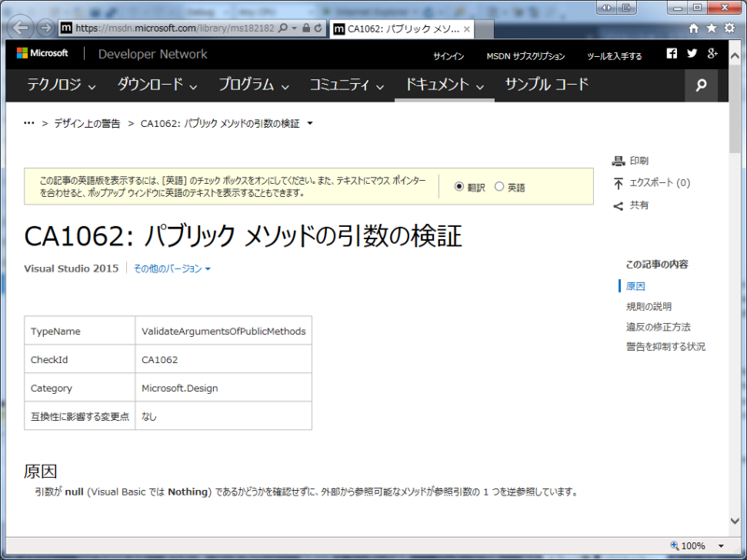
Task: Click the 100% zoom level text
Action: (693, 546)
